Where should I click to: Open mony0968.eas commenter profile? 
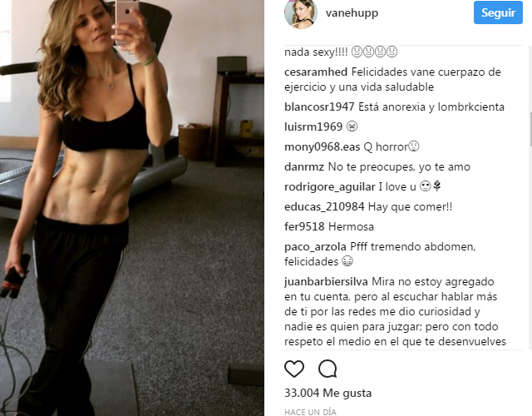click(x=323, y=146)
